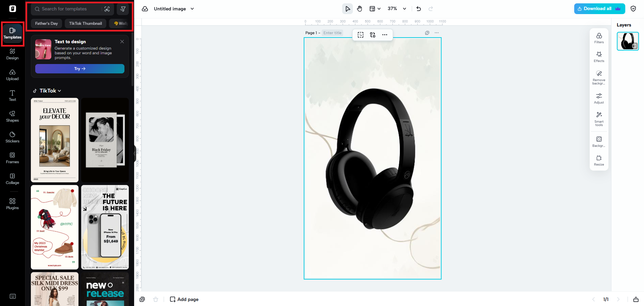Click the Effects icon in right panel

(x=599, y=57)
